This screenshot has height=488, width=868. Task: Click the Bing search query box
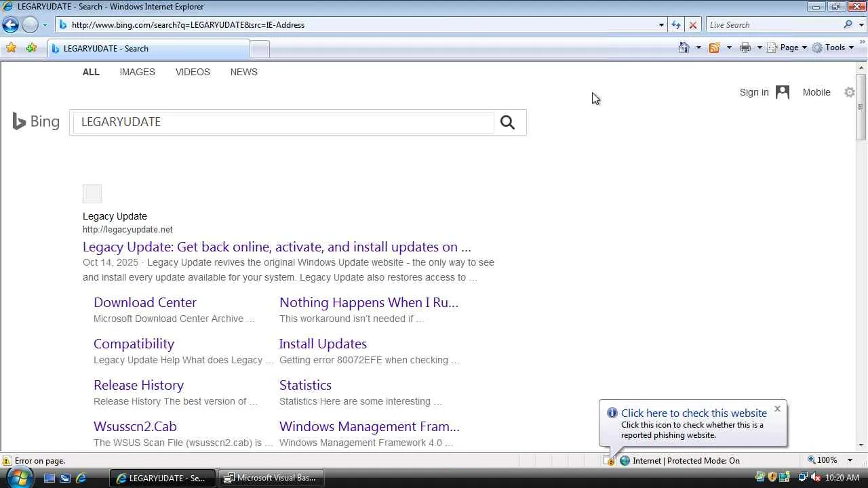coord(283,122)
